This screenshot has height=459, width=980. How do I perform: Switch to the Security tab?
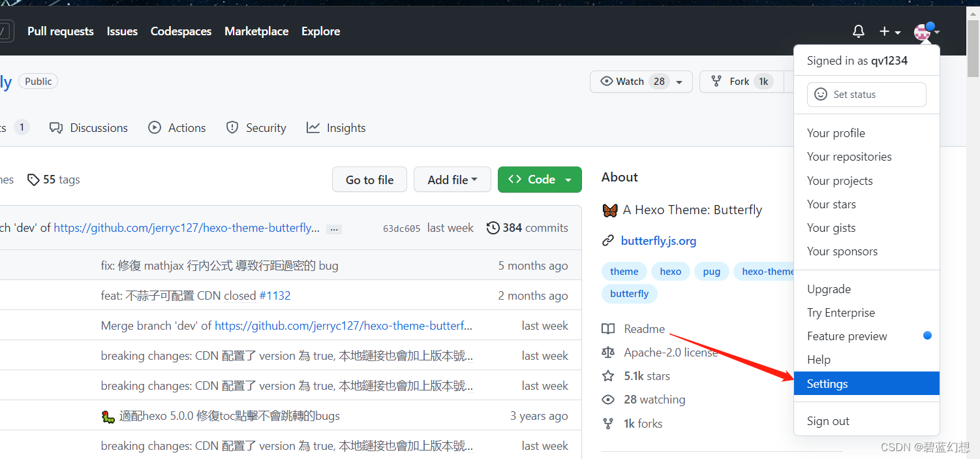point(256,128)
